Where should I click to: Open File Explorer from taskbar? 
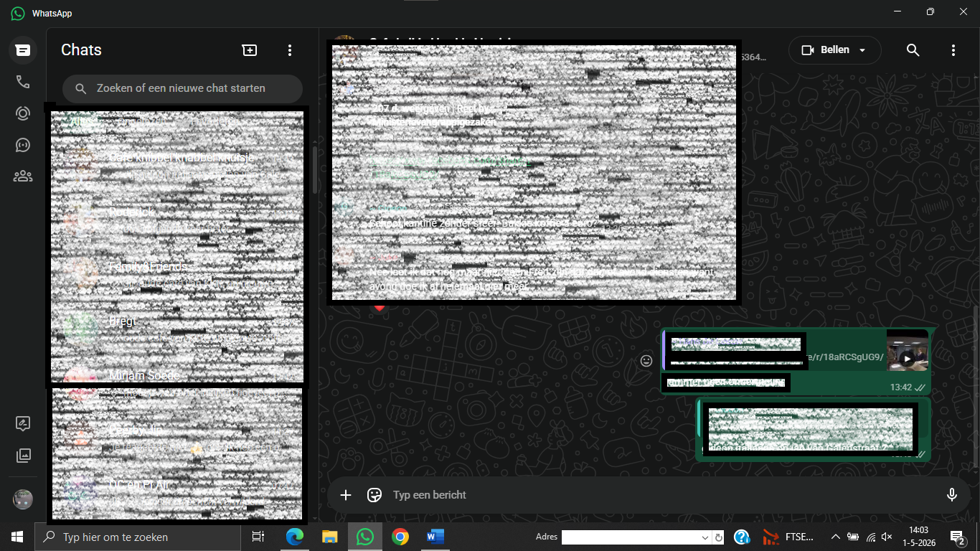coord(330,537)
